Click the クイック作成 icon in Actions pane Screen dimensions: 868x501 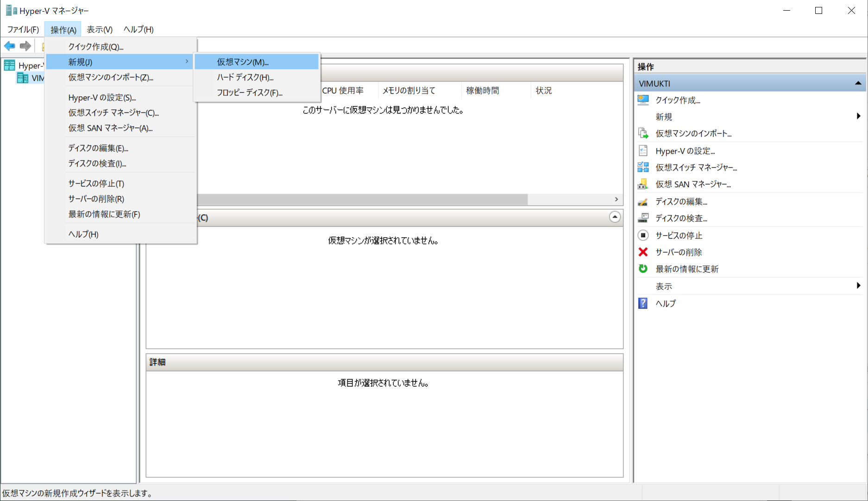click(x=643, y=100)
